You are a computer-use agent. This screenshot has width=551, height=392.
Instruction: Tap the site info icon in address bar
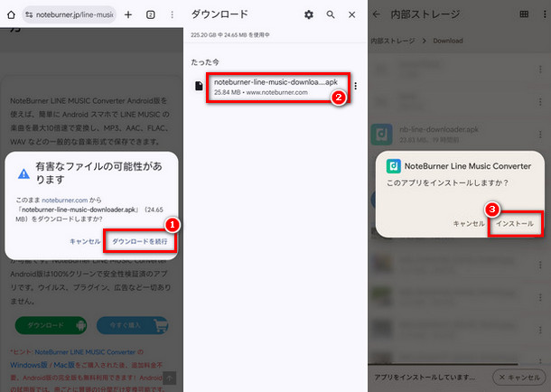tap(29, 14)
